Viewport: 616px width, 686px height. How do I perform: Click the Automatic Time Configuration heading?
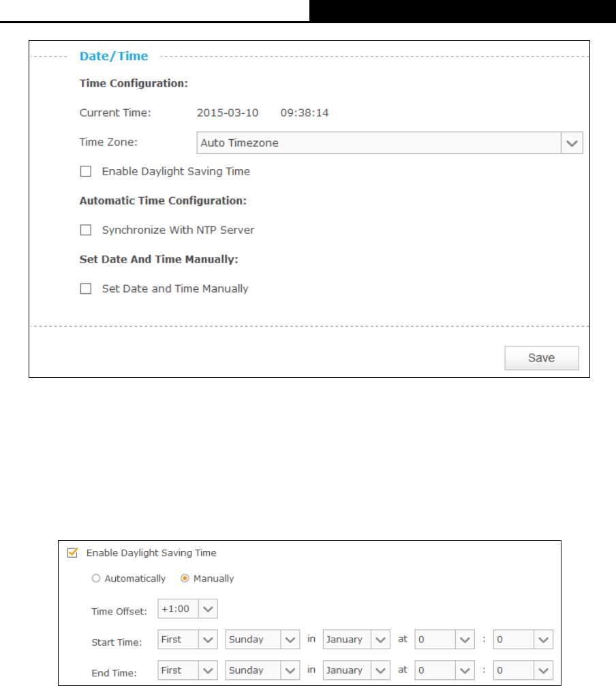[163, 200]
